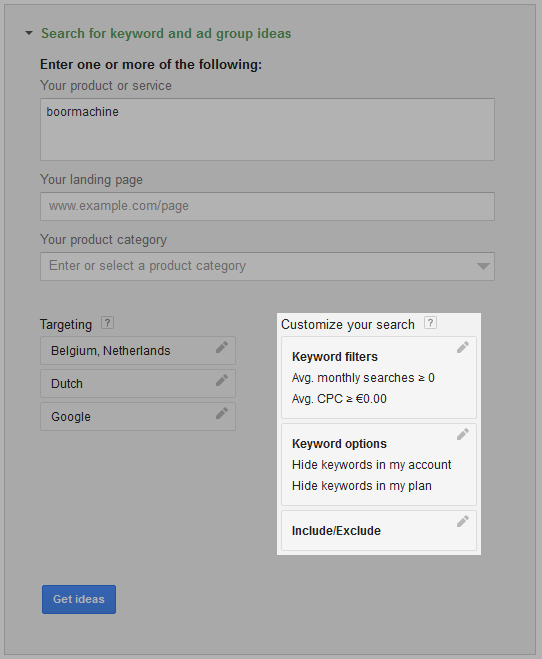Edit Dutch language pencil icon
This screenshot has height=659, width=542.
(222, 380)
